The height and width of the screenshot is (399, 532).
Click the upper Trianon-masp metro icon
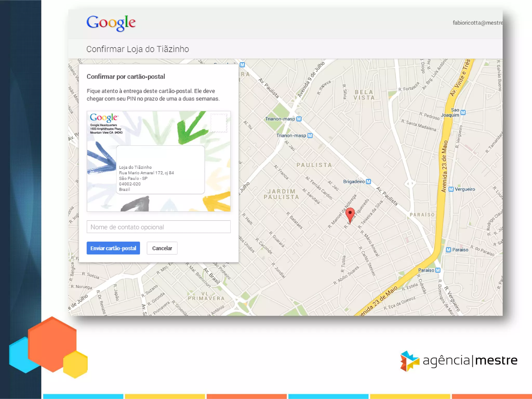click(x=299, y=119)
